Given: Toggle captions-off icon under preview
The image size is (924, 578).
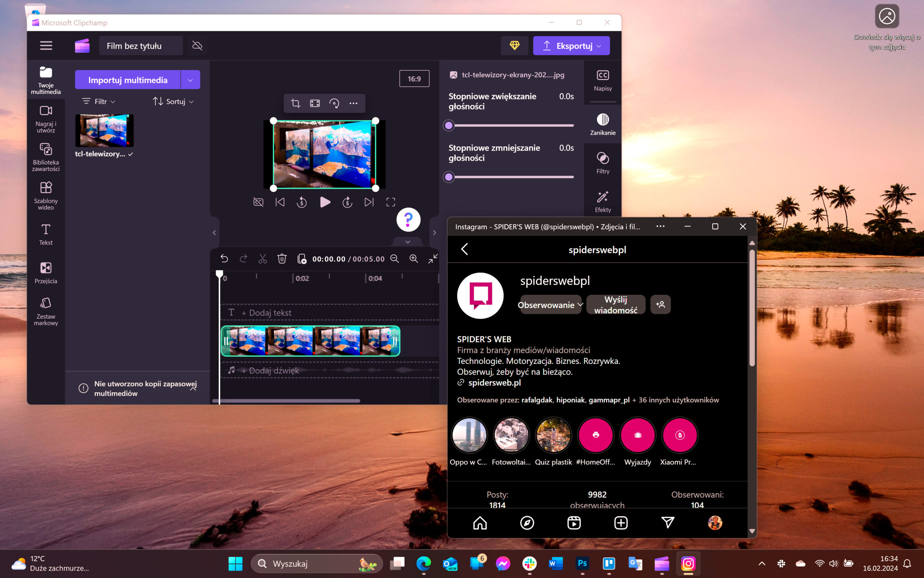Looking at the screenshot, I should pos(258,202).
